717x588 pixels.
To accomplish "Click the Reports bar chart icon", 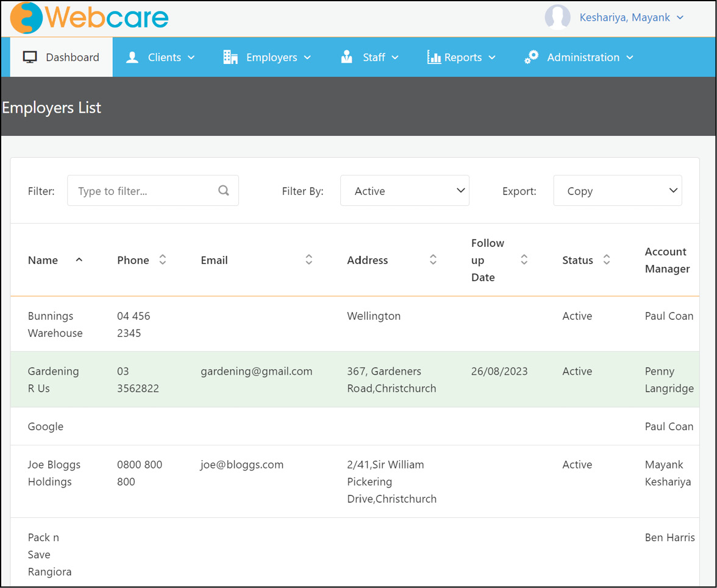I will [x=434, y=57].
